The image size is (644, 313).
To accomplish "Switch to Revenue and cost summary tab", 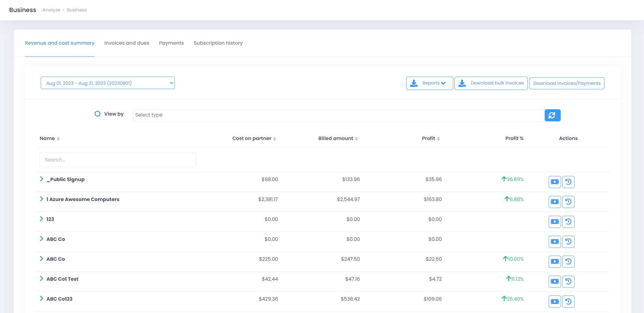I will click(x=60, y=43).
